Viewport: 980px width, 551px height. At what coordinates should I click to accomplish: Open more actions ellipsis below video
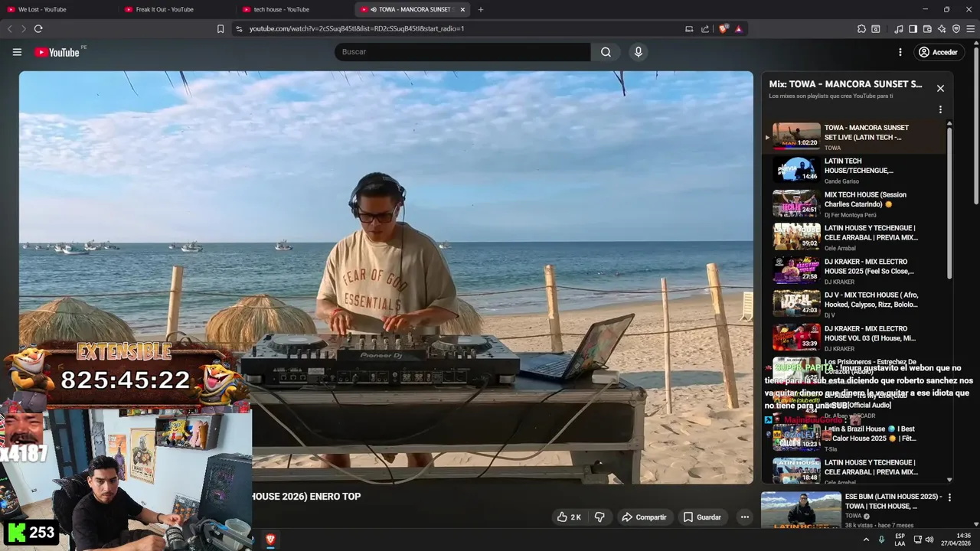tap(744, 517)
